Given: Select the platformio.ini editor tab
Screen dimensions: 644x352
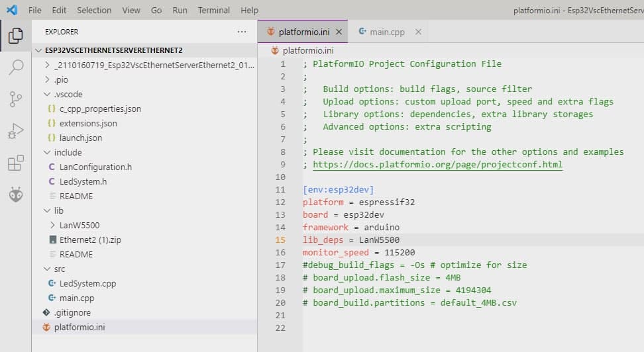Looking at the screenshot, I should (303, 32).
